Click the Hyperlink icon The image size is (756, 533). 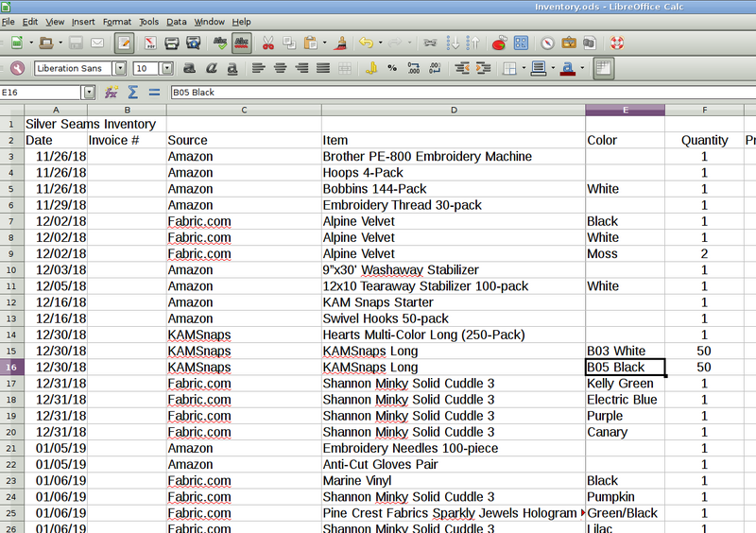430,43
